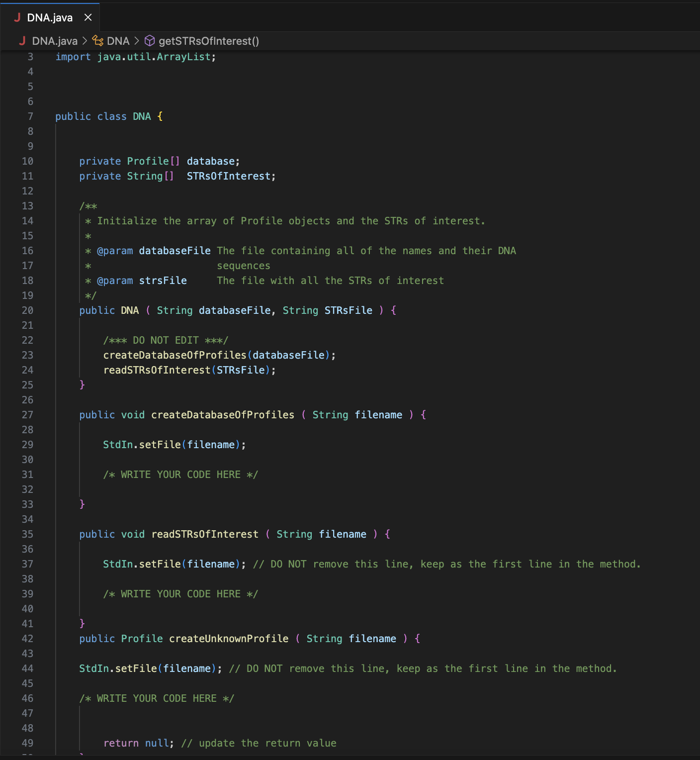
Task: Open the DNA breadcrumb dropdown
Action: click(119, 41)
